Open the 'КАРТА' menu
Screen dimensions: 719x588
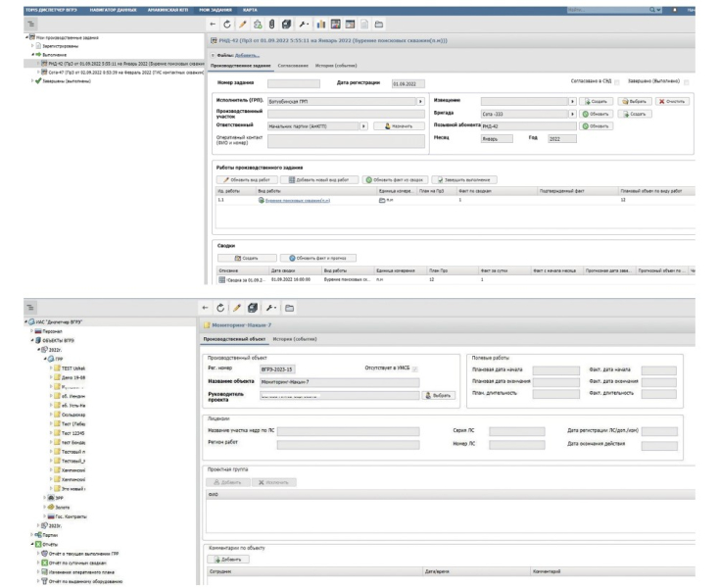point(250,10)
